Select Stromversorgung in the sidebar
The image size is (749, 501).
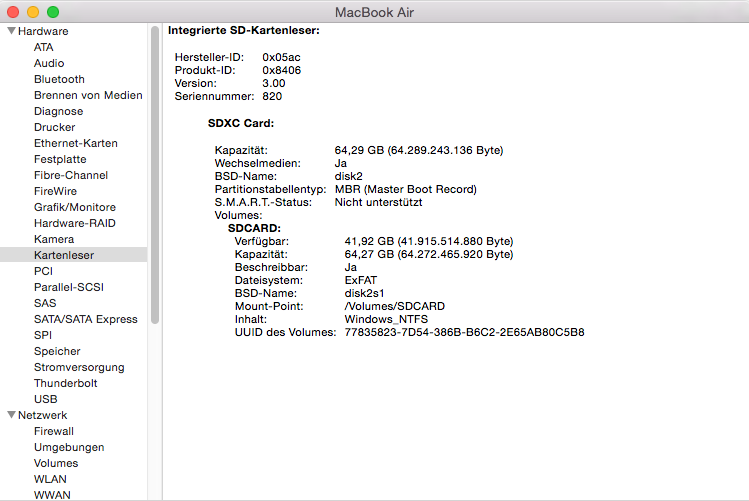pyautogui.click(x=79, y=367)
